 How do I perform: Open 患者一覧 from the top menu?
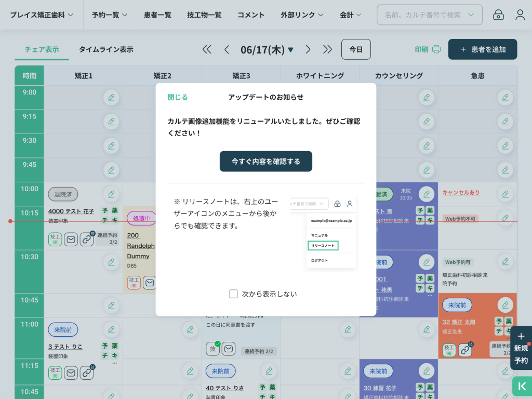157,15
